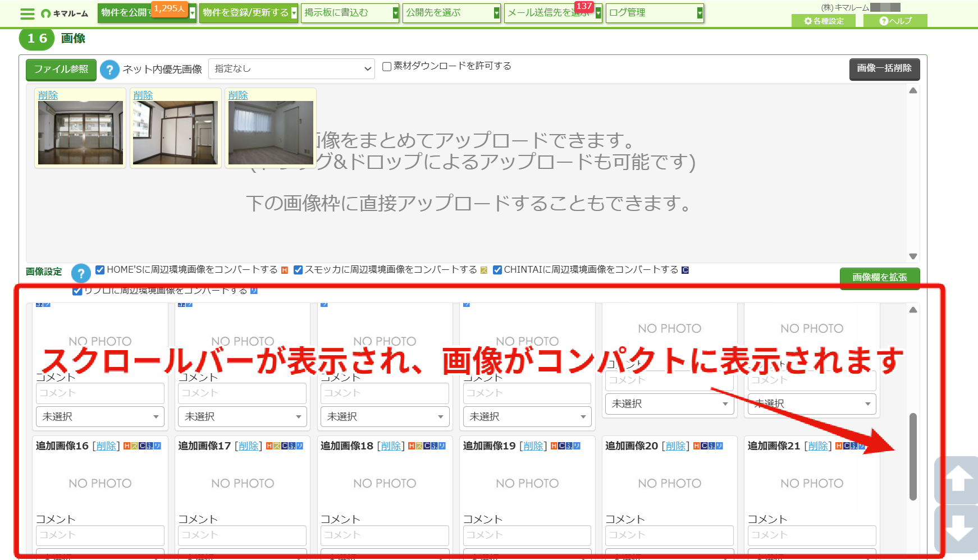This screenshot has height=560, width=978.
Task: Open third 未選択 dropdown in grid
Action: [385, 417]
